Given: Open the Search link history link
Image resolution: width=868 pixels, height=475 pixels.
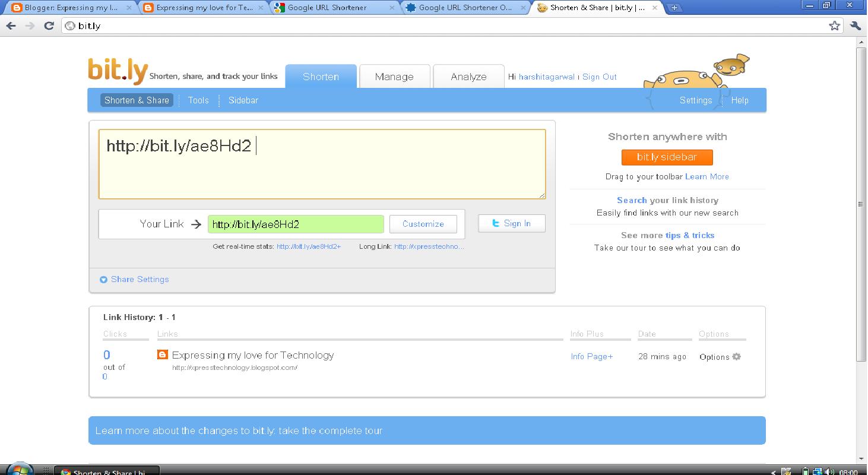Looking at the screenshot, I should [x=632, y=200].
